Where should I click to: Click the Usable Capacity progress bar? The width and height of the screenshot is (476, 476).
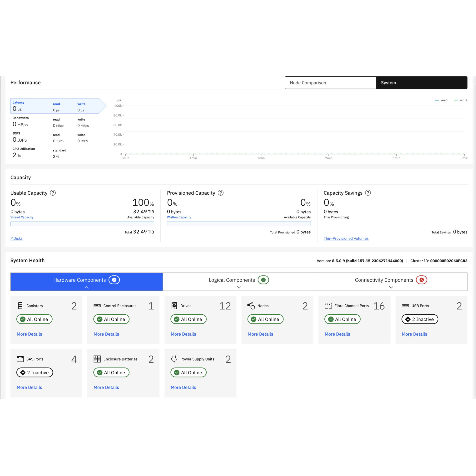pos(82,224)
